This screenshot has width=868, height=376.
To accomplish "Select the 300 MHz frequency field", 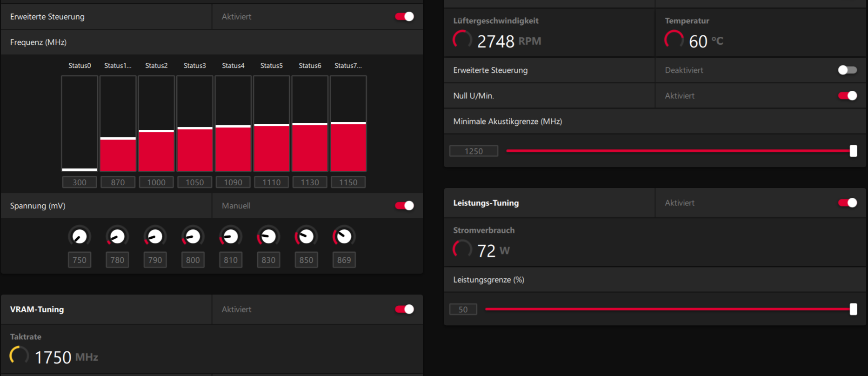I will click(80, 182).
